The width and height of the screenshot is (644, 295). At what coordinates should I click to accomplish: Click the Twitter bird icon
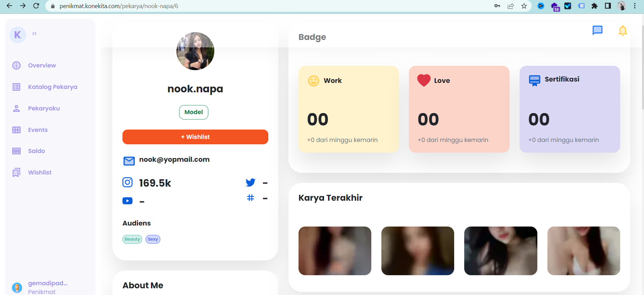pos(251,182)
